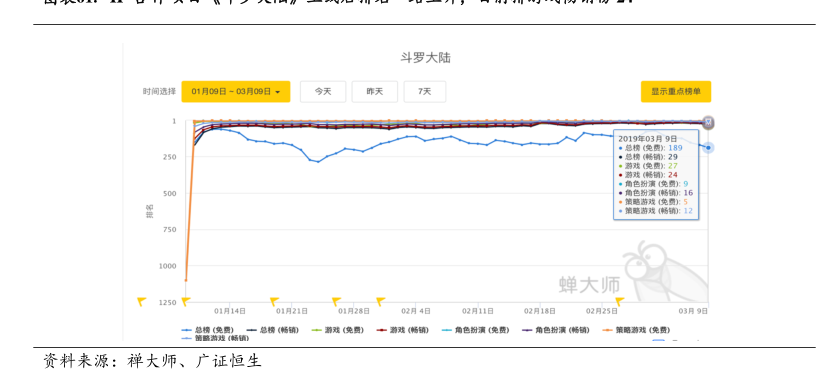Click the yellow flag marker left of the y-axis
The height and width of the screenshot is (372, 829).
tap(142, 302)
